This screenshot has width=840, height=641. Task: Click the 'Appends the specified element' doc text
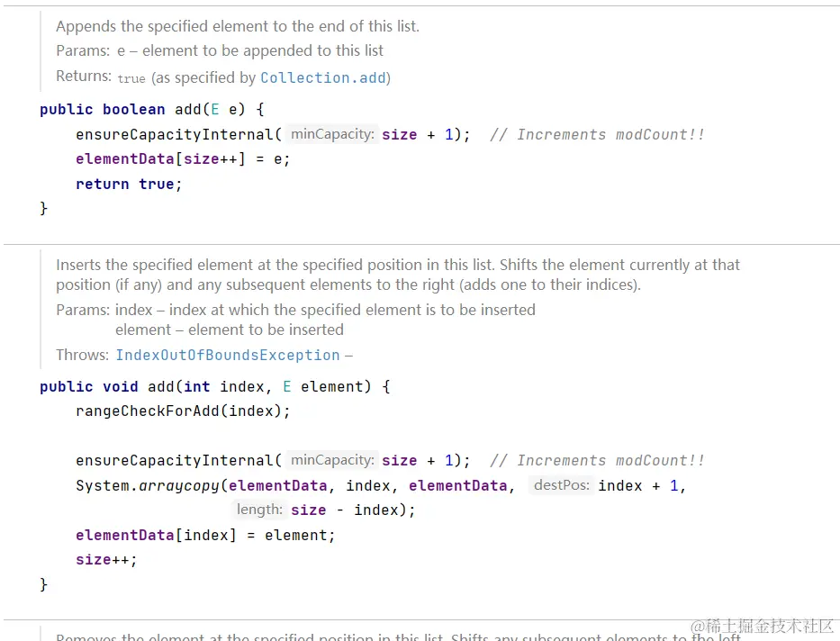tap(238, 26)
